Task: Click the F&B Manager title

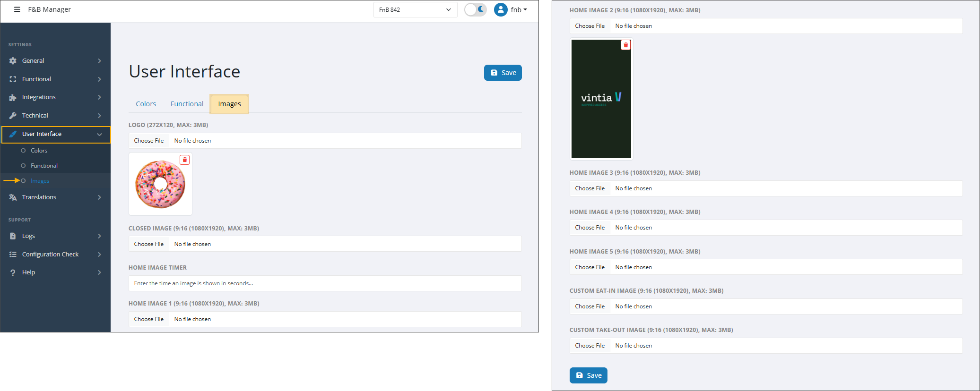Action: (x=49, y=9)
